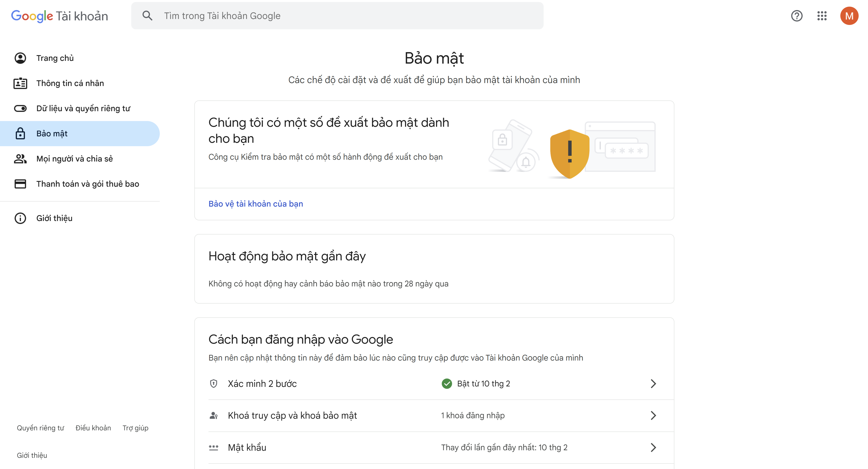
Task: Open the Help question mark icon
Action: pos(797,16)
